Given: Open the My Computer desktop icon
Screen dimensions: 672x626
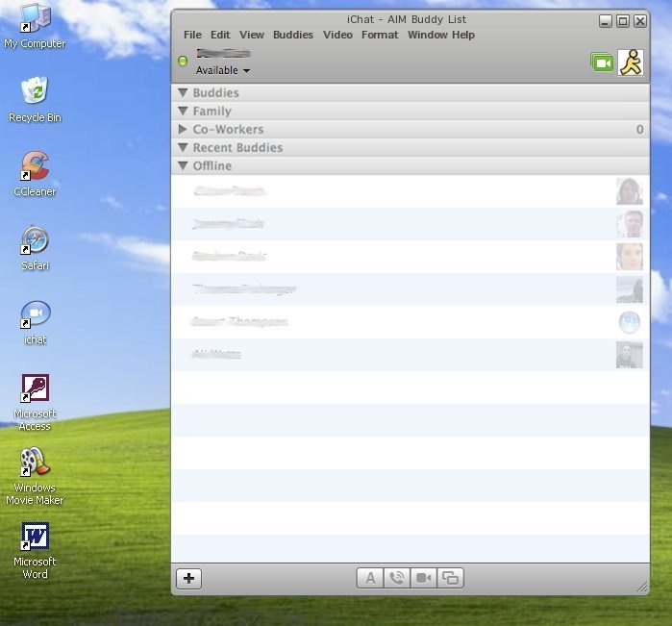Looking at the screenshot, I should 35,26.
